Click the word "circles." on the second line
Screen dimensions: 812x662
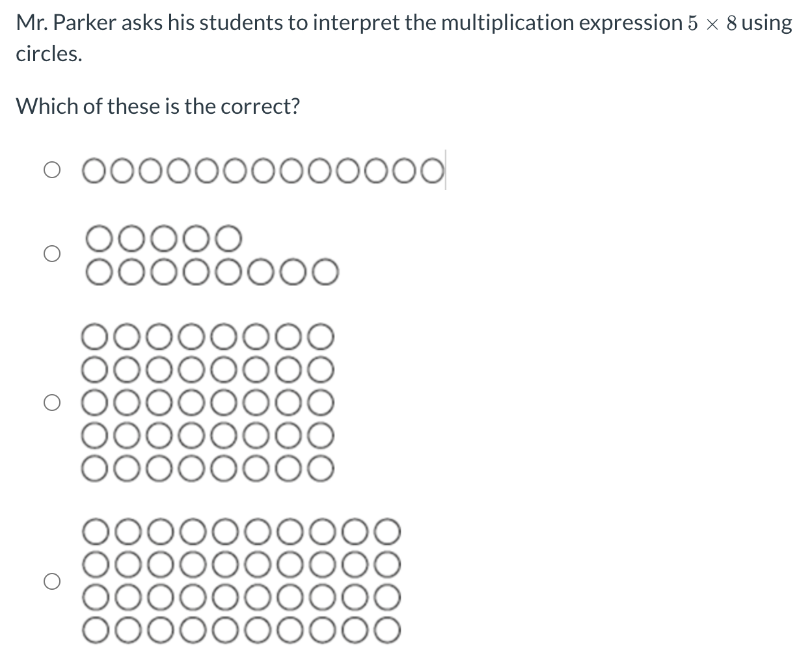[49, 55]
